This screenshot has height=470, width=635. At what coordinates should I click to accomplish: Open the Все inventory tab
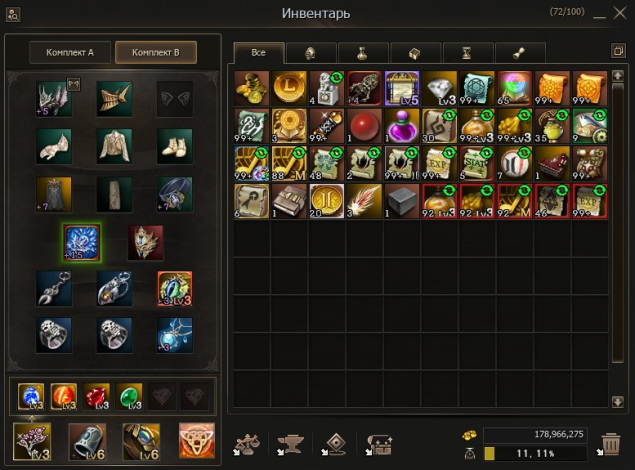pyautogui.click(x=259, y=53)
